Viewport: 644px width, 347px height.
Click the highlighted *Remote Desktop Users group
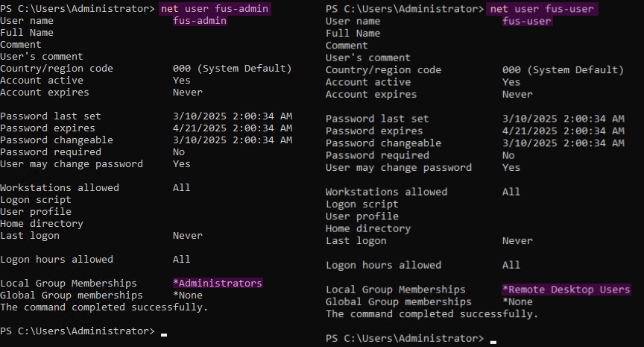[x=566, y=290]
